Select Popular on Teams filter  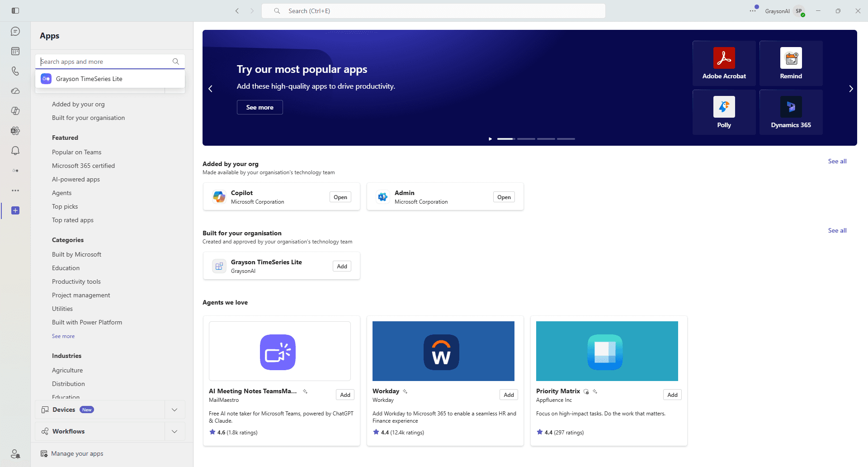coord(76,152)
